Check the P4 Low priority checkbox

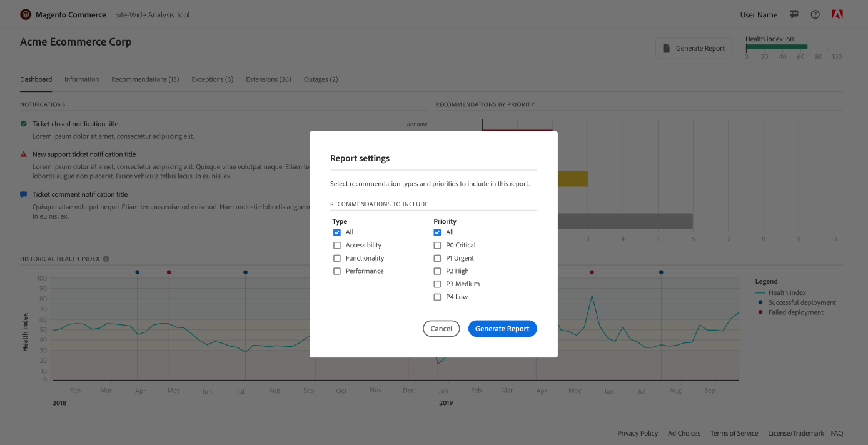tap(437, 297)
